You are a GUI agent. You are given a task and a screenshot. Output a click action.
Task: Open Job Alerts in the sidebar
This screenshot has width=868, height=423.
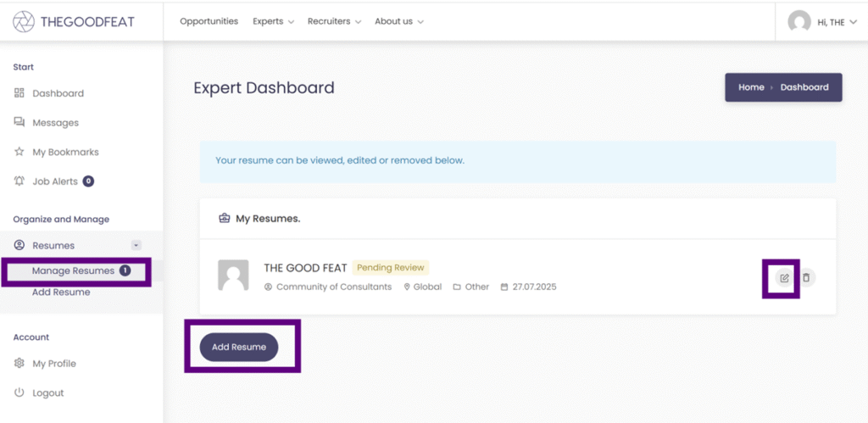coord(55,181)
